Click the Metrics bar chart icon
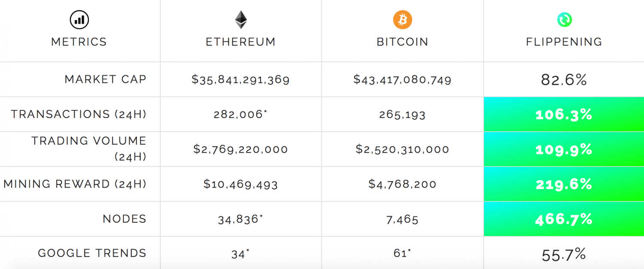 [79, 20]
